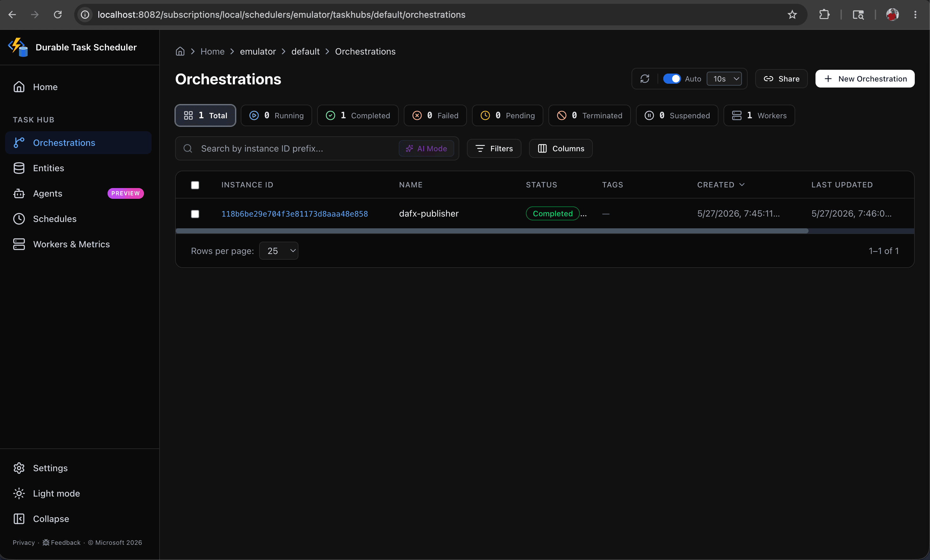930x560 pixels.
Task: Filter by Suspended orchestrations
Action: (677, 115)
